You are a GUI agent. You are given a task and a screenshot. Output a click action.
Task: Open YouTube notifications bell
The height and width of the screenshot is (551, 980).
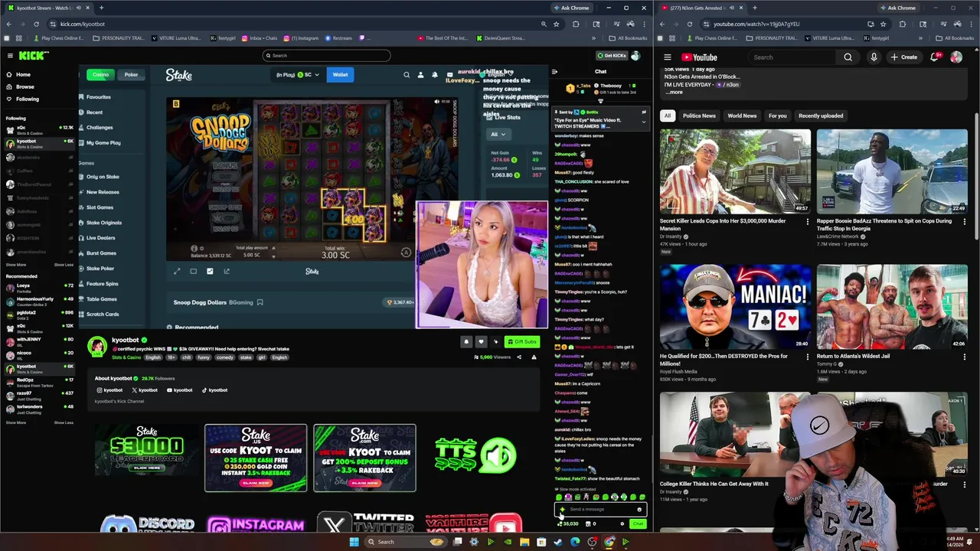coord(936,57)
